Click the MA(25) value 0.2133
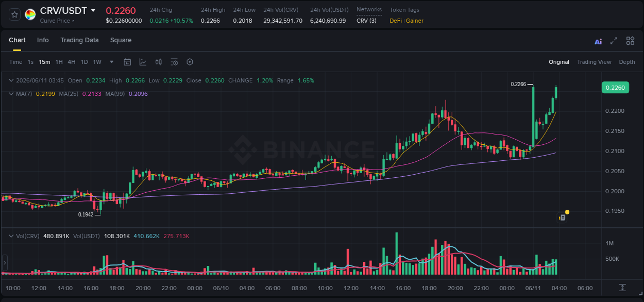Viewport: 644px width, 302px height. [x=91, y=94]
